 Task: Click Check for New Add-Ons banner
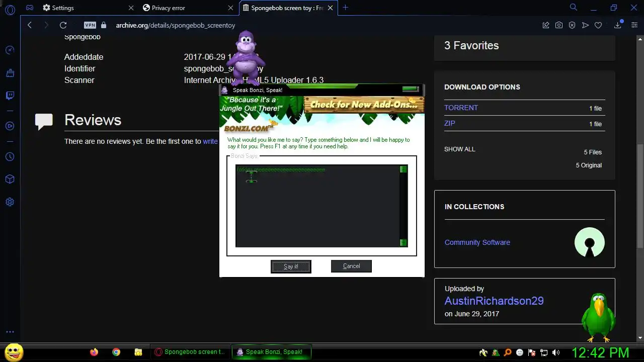click(x=364, y=105)
